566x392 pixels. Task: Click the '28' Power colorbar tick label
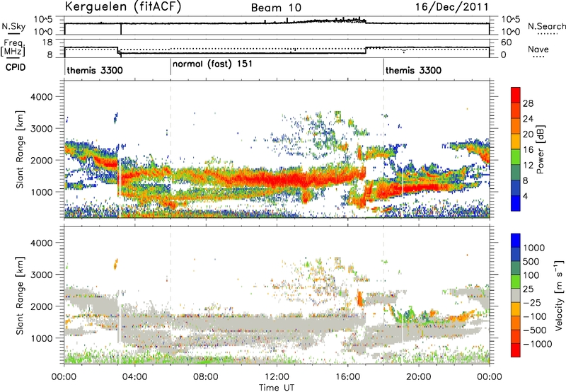[528, 103]
